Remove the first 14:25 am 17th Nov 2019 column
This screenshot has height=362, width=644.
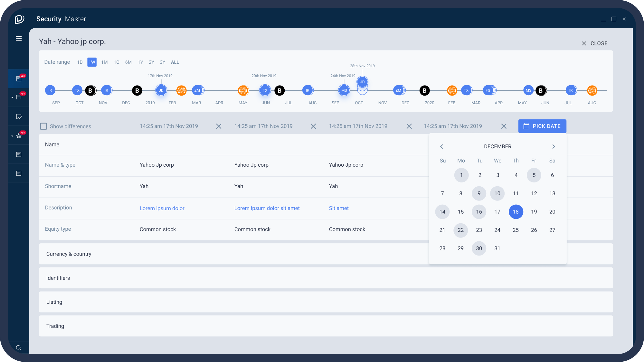coord(219,126)
